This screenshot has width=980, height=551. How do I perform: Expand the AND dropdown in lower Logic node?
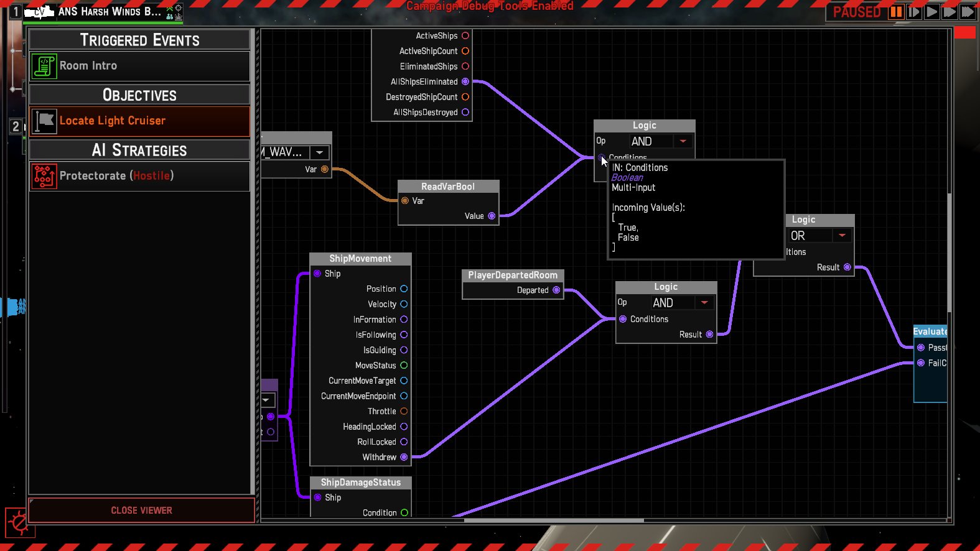704,303
